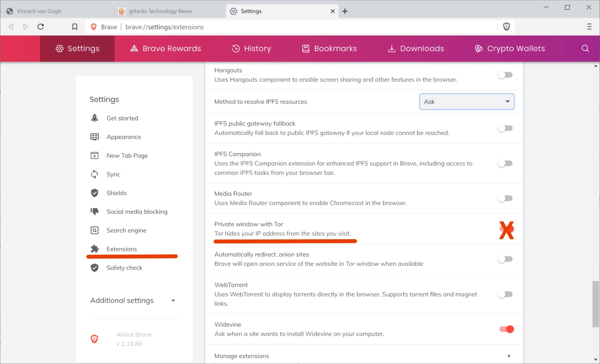The height and width of the screenshot is (364, 600).
Task: Click the vertical scrollbar thumb
Action: 596,304
